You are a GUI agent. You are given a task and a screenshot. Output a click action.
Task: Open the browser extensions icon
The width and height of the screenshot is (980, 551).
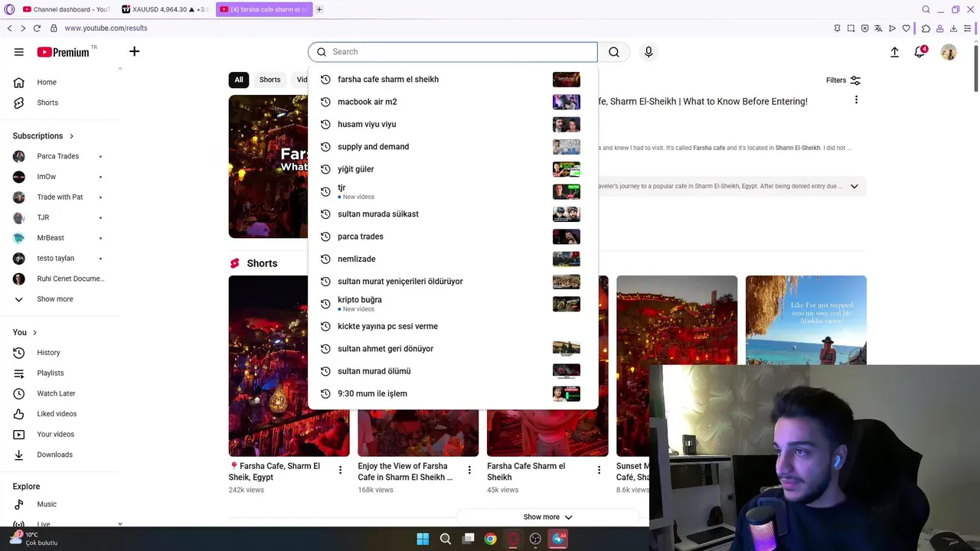coord(926,28)
